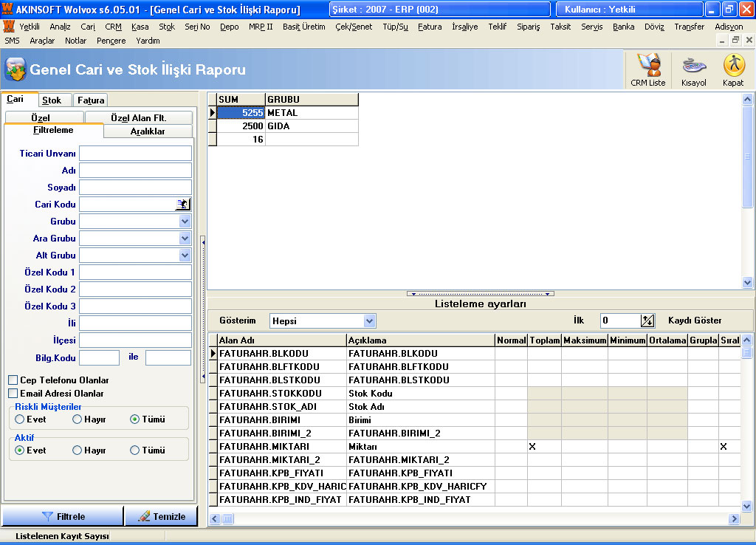Select Hayır under Aktif
Screen dimensions: 756x545
[x=77, y=450]
